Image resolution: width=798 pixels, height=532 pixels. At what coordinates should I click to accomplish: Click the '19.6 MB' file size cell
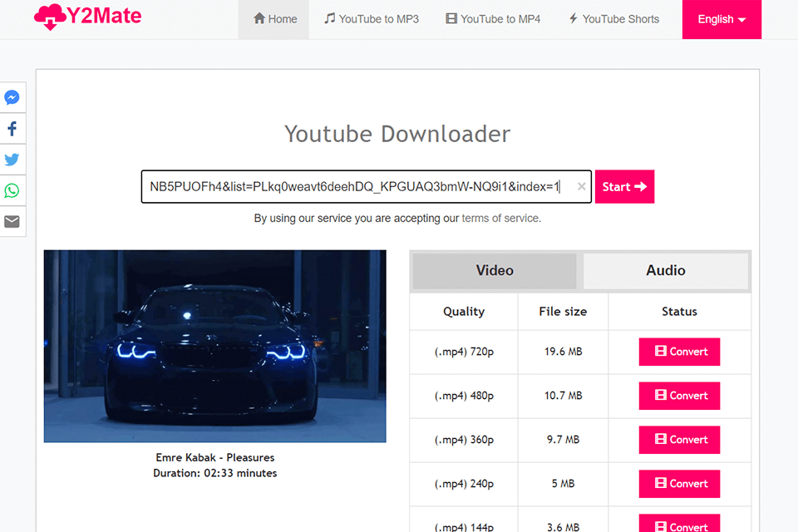coord(563,352)
